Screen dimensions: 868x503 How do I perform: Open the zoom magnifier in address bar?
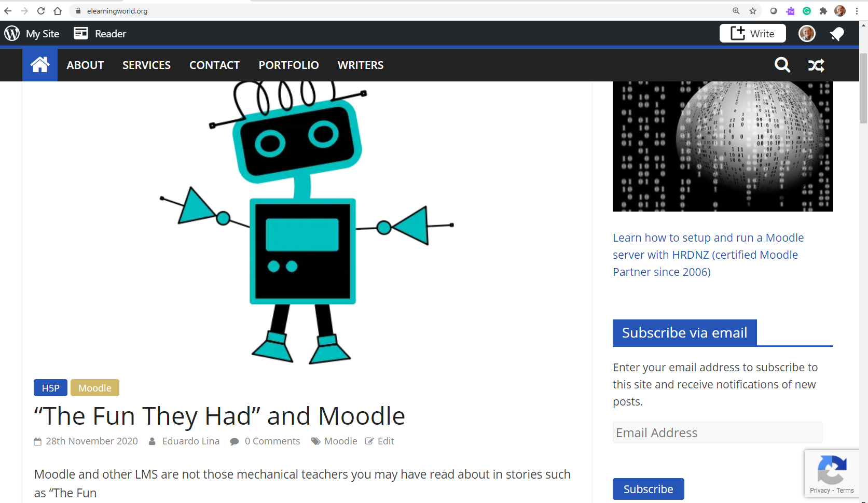tap(736, 11)
